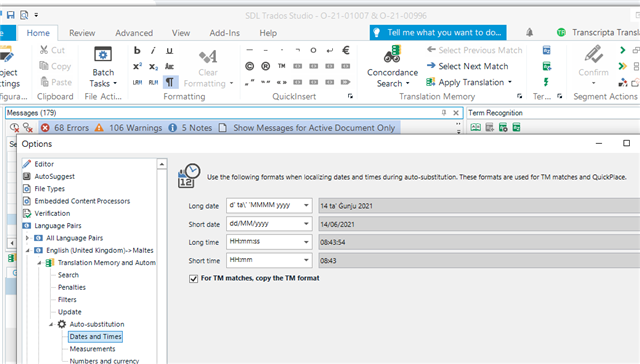
Task: Switch to the Review ribbon tab
Action: [82, 33]
